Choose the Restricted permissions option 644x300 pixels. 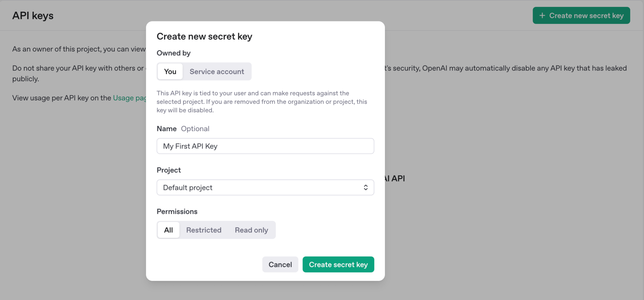click(204, 230)
